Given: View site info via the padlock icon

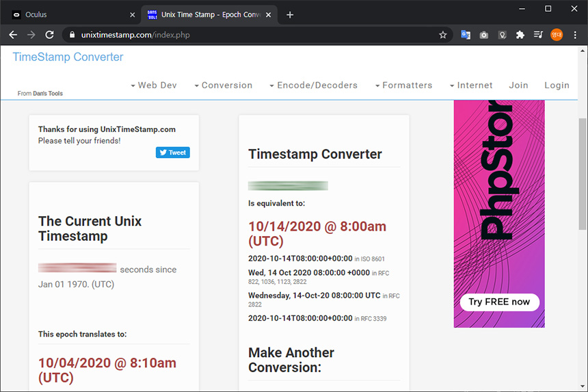Looking at the screenshot, I should coord(72,35).
